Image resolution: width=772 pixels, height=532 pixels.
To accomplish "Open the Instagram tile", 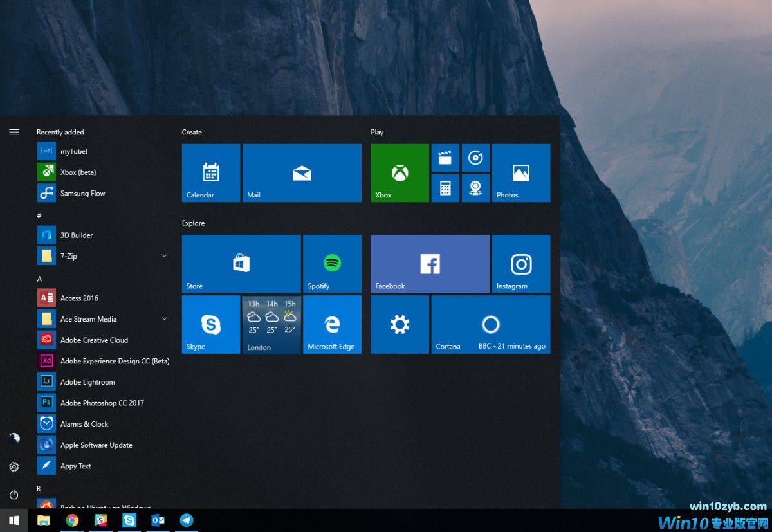I will (x=520, y=264).
